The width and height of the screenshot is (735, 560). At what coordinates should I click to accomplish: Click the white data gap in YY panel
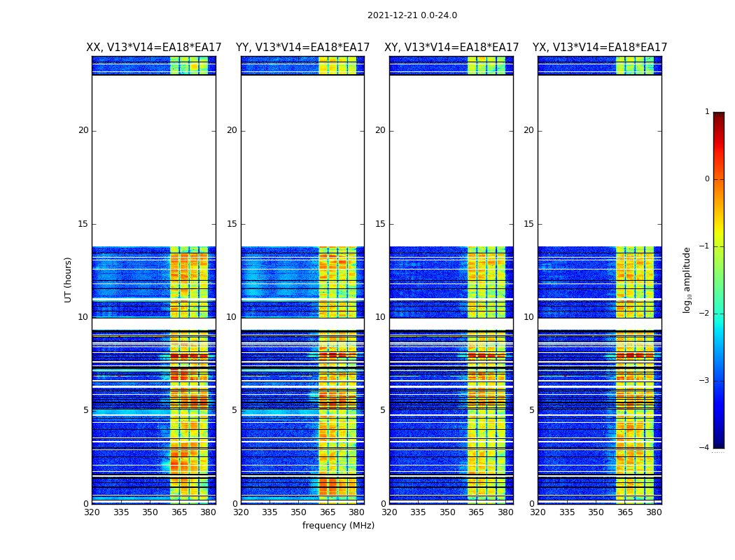tap(303, 161)
